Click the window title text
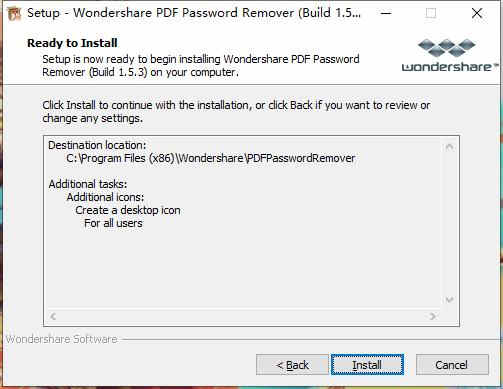The width and height of the screenshot is (503, 389). pos(194,13)
